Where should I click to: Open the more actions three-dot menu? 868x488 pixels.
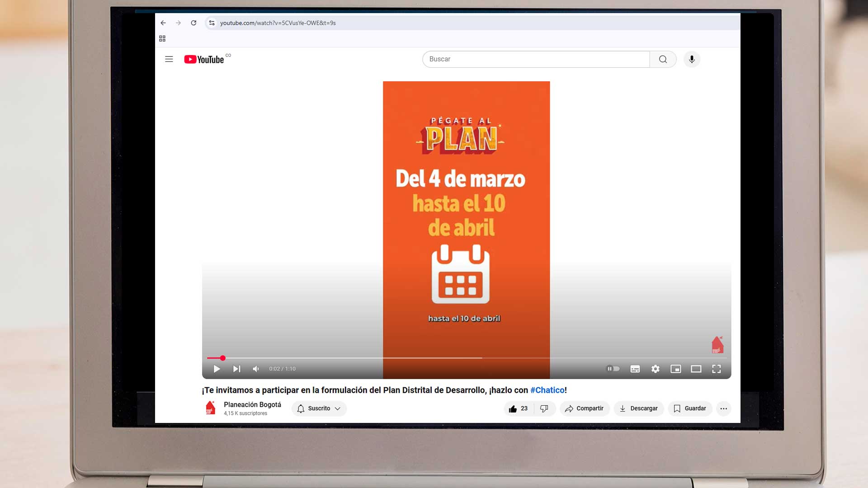724,408
